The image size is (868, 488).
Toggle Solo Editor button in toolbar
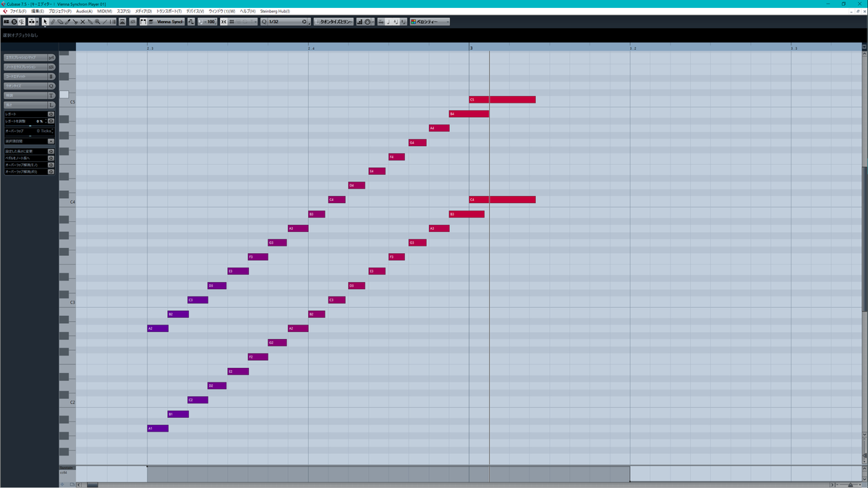click(x=14, y=22)
